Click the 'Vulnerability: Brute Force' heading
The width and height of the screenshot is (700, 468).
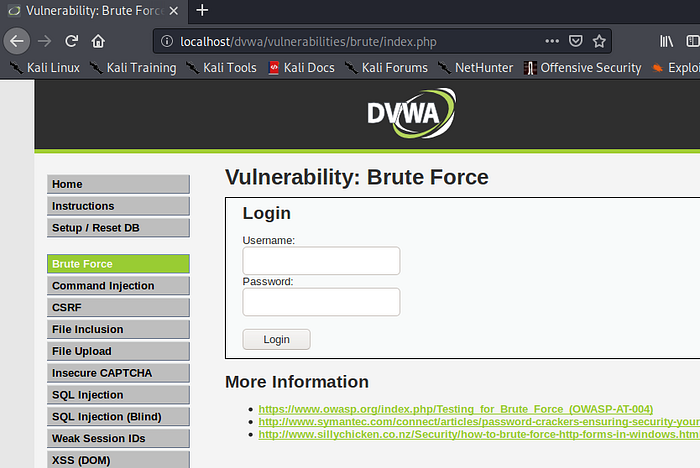coord(357,177)
